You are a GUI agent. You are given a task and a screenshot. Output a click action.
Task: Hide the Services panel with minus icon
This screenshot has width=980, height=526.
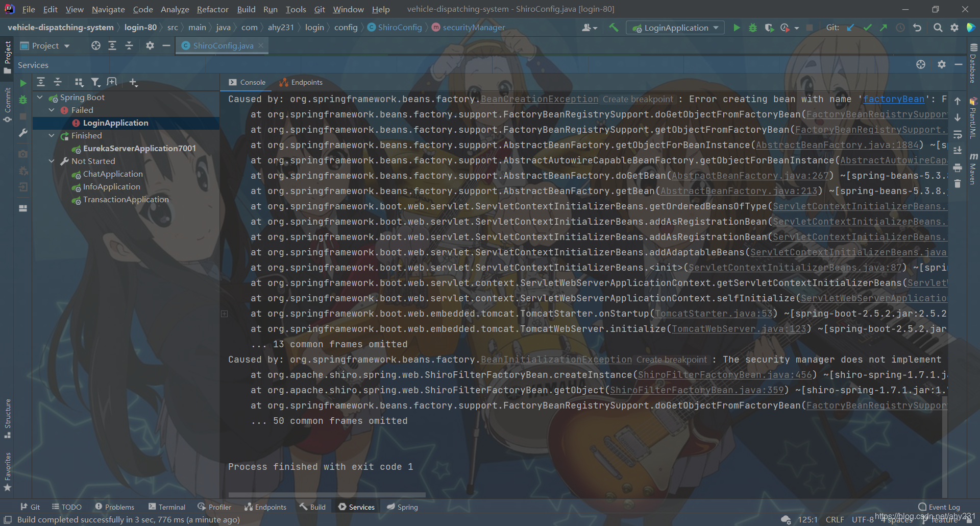click(x=959, y=64)
